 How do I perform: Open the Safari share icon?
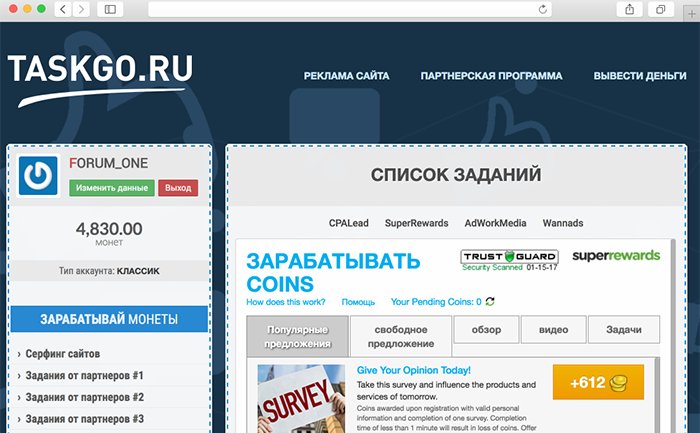coord(629,9)
